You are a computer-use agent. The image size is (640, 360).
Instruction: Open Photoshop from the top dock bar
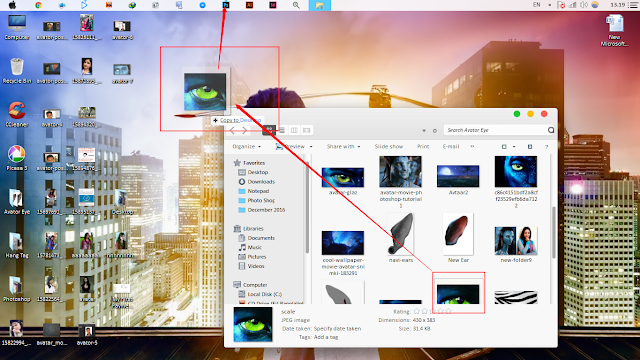coord(226,5)
